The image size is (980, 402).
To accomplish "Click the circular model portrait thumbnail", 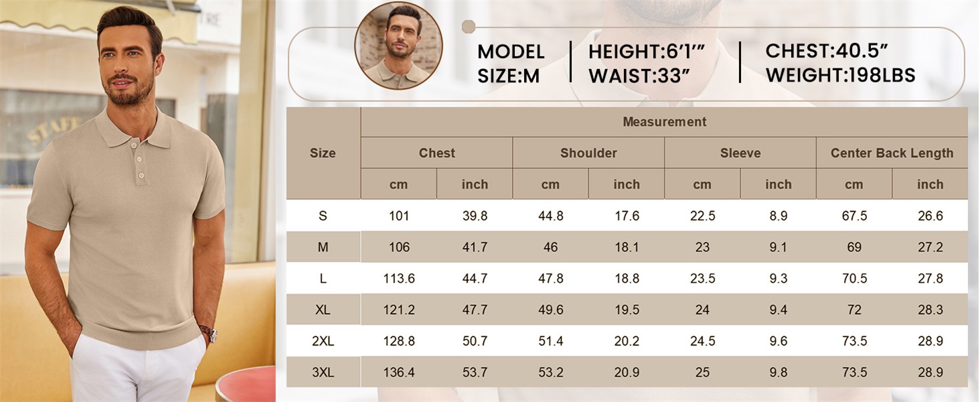I will pyautogui.click(x=398, y=46).
